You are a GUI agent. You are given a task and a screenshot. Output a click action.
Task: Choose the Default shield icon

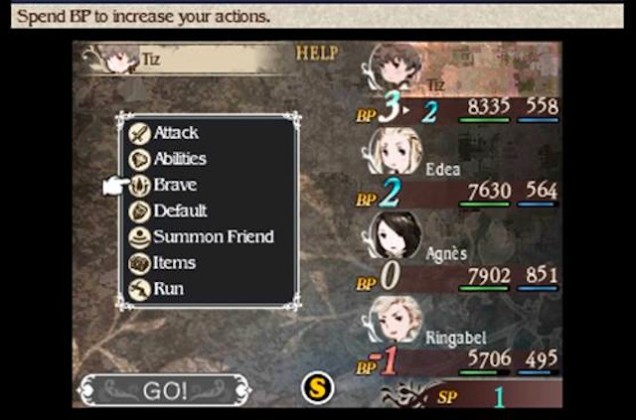tap(140, 212)
